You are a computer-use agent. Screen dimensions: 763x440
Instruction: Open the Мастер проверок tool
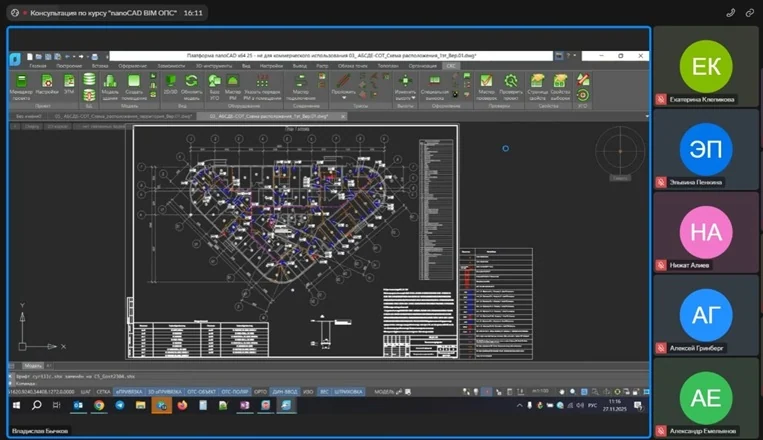pyautogui.click(x=486, y=87)
